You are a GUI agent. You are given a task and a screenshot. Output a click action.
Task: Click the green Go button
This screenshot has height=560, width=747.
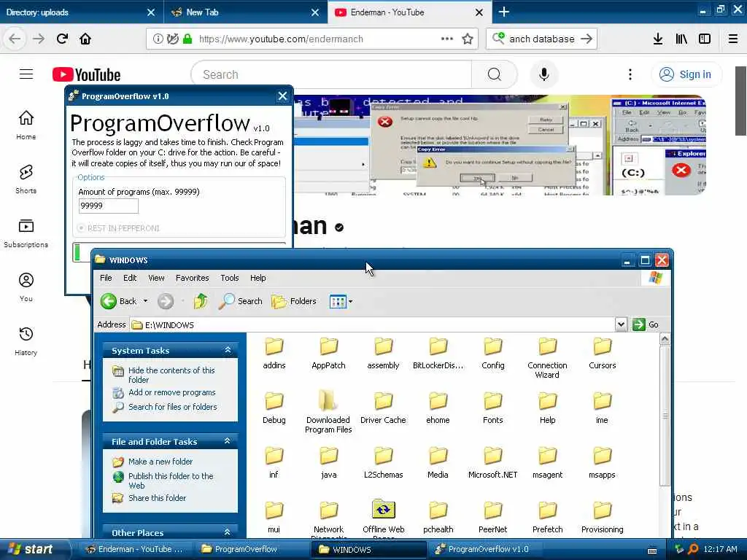point(646,324)
